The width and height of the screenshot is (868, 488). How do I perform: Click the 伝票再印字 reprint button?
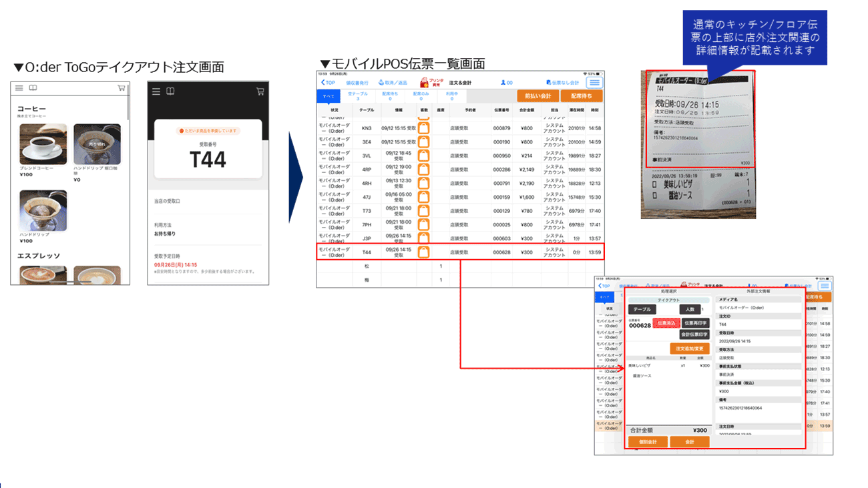tap(695, 323)
